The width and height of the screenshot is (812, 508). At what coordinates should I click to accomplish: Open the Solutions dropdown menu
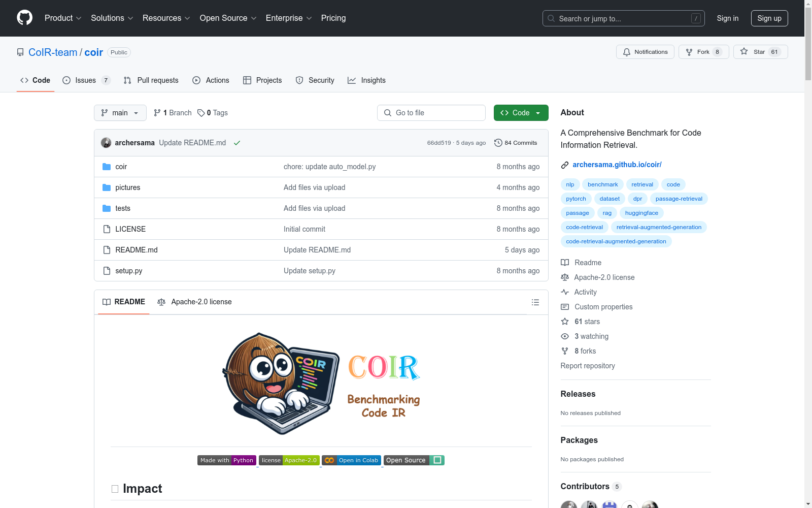tap(112, 18)
